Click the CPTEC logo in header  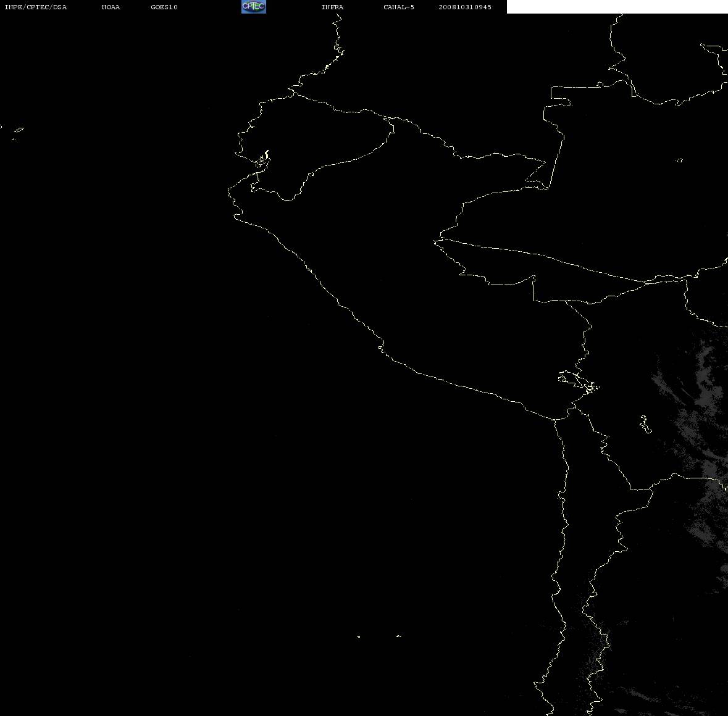pos(254,7)
